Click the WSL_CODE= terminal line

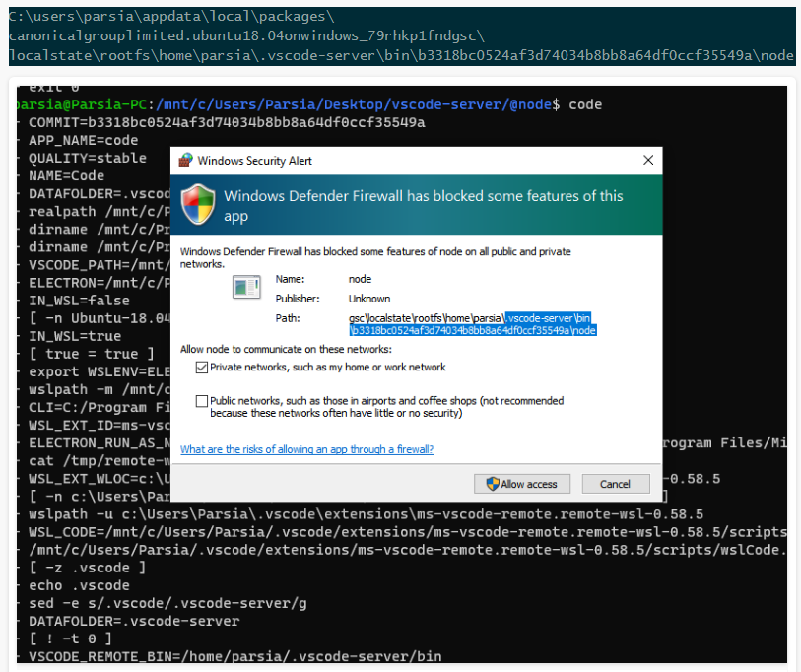pyautogui.click(x=408, y=532)
